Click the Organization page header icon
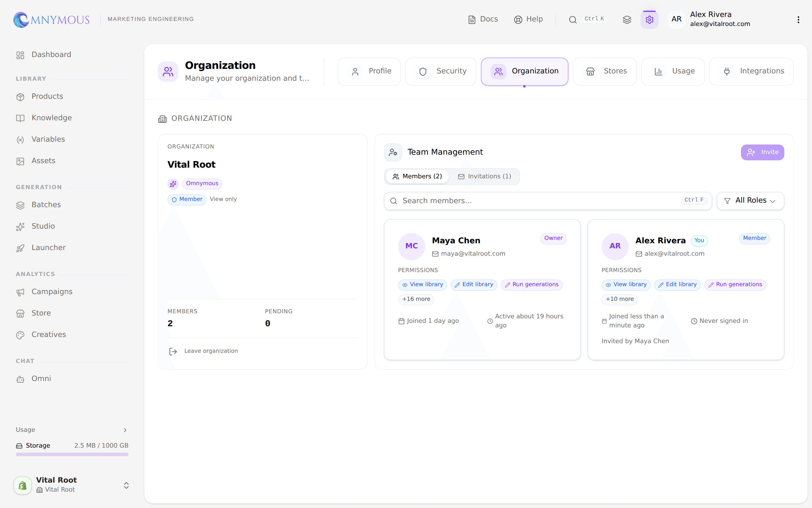Image resolution: width=812 pixels, height=508 pixels. (168, 72)
